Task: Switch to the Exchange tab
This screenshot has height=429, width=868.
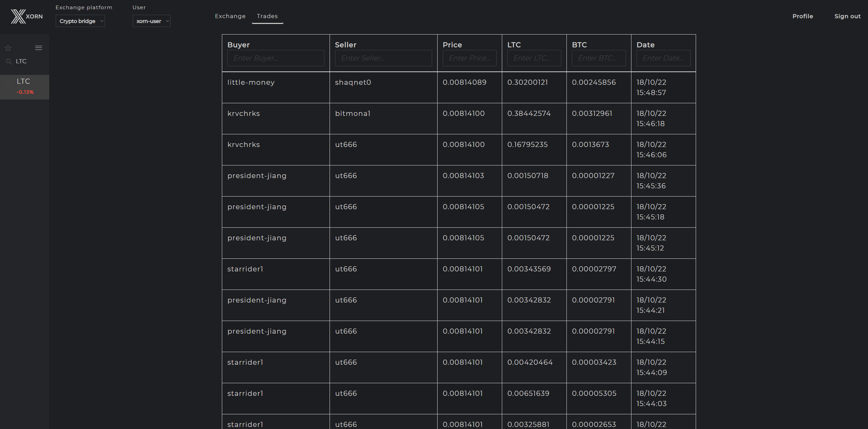Action: point(230,16)
